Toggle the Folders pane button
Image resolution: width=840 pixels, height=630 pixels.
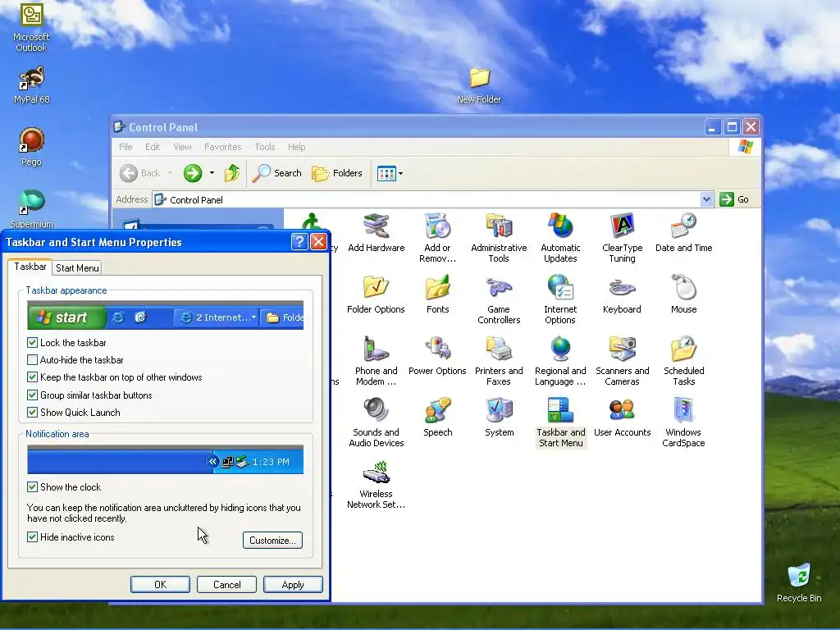(337, 173)
